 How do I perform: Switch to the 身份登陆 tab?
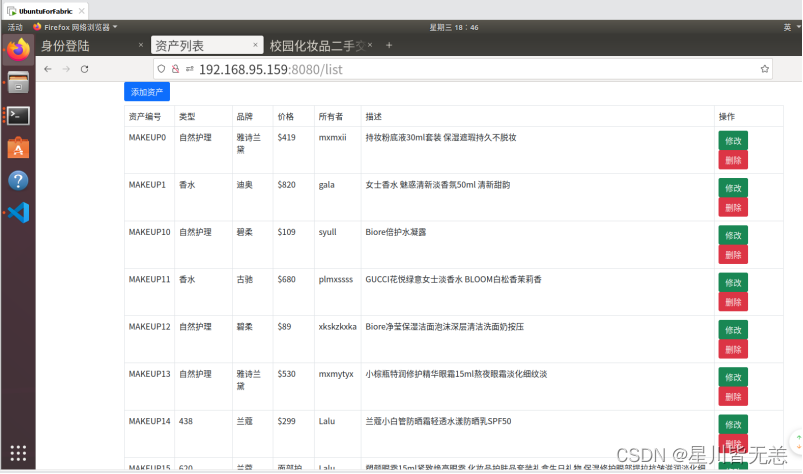(x=92, y=46)
